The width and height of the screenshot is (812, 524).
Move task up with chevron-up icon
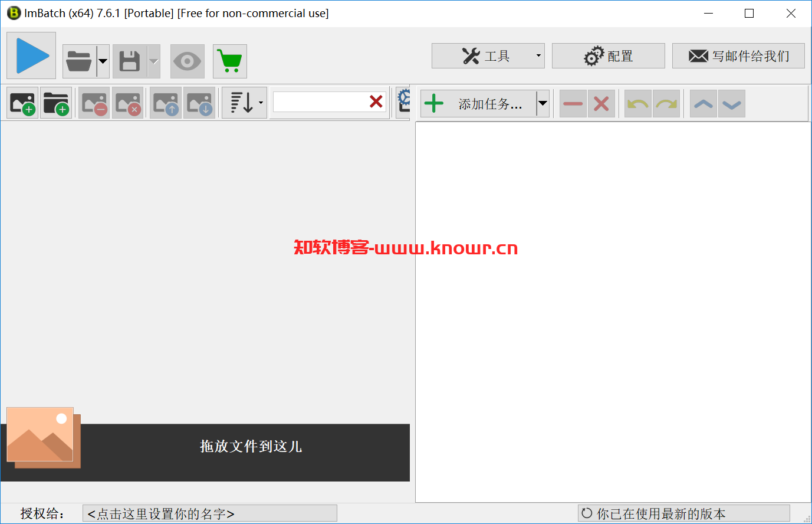703,104
